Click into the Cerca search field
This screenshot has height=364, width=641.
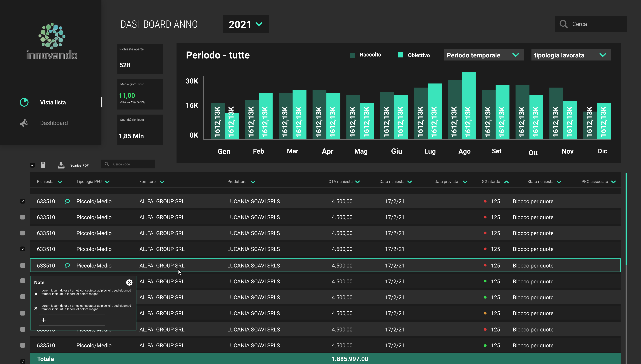[x=591, y=24]
